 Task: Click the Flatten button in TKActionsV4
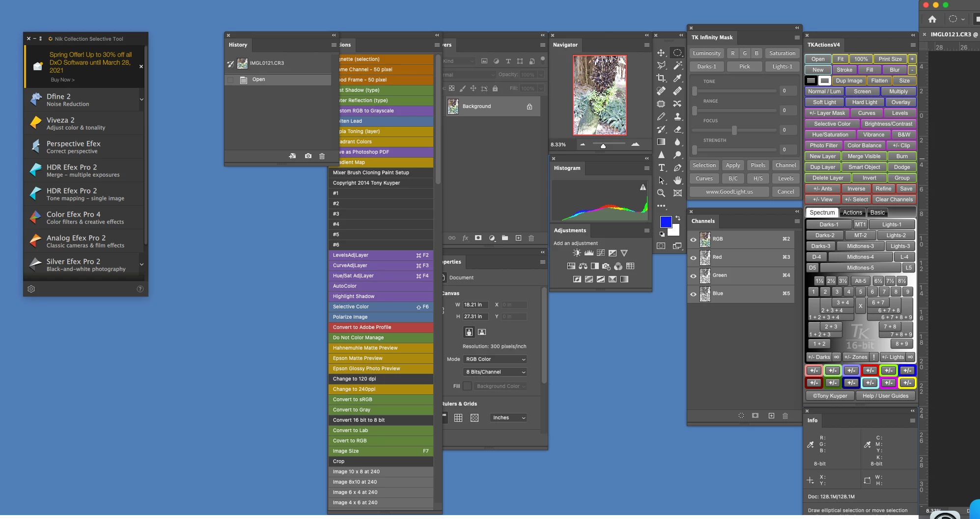879,81
